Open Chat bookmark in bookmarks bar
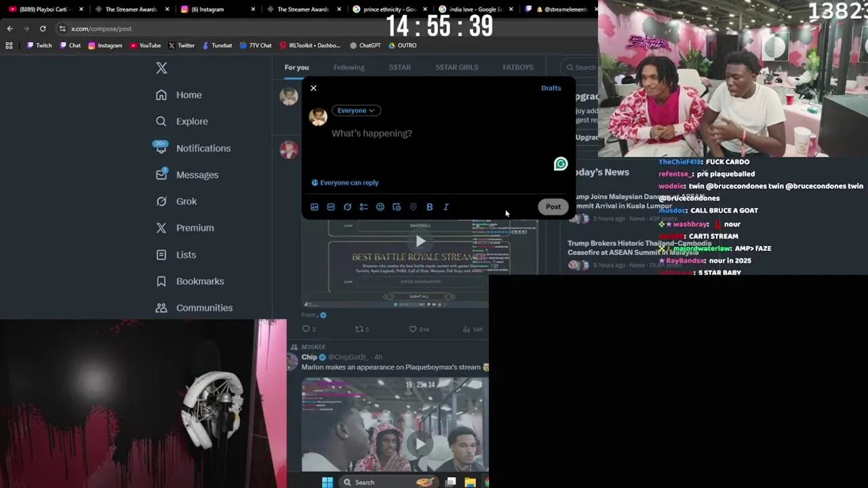868x488 pixels. (70, 45)
